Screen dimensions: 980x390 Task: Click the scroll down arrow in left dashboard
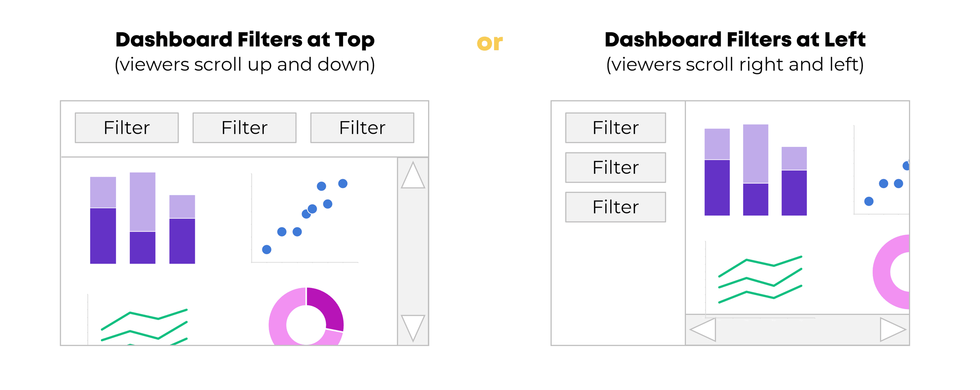click(x=413, y=326)
